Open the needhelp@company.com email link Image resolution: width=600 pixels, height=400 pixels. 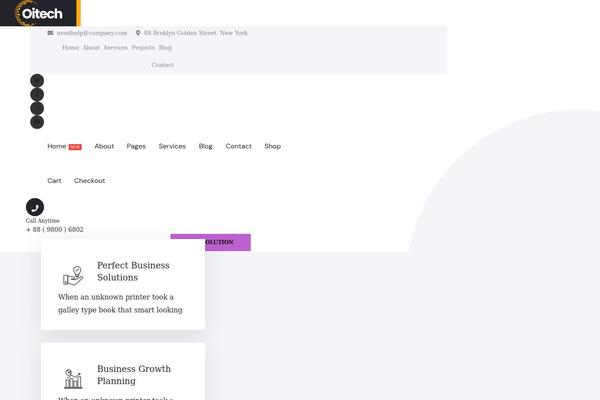(92, 33)
